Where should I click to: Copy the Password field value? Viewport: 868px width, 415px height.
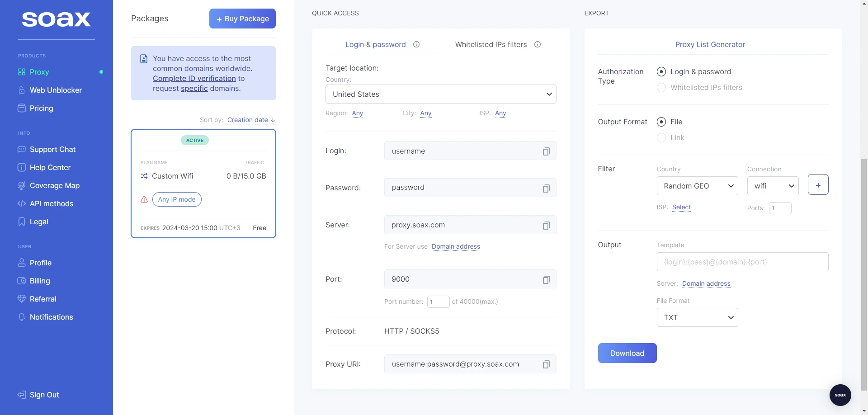(x=546, y=189)
